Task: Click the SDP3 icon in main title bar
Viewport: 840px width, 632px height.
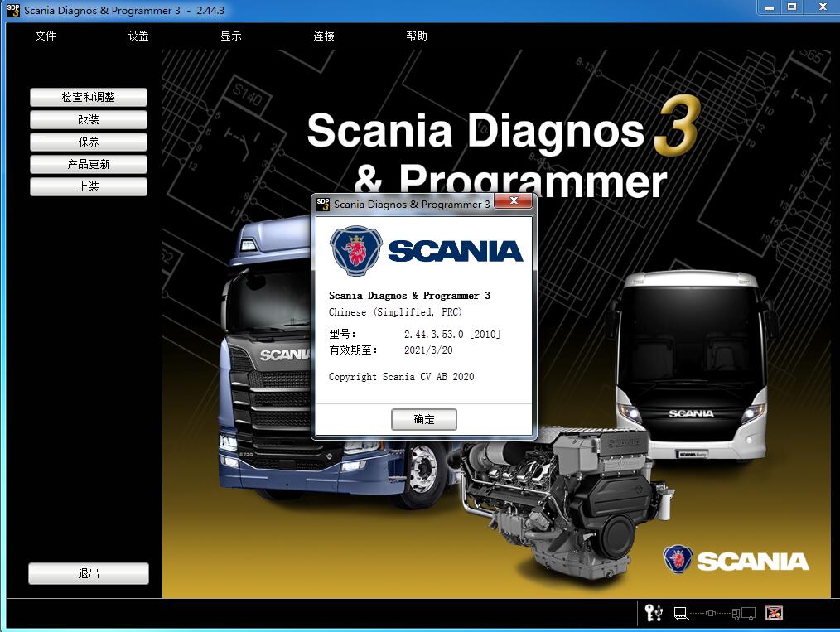Action: [13, 10]
